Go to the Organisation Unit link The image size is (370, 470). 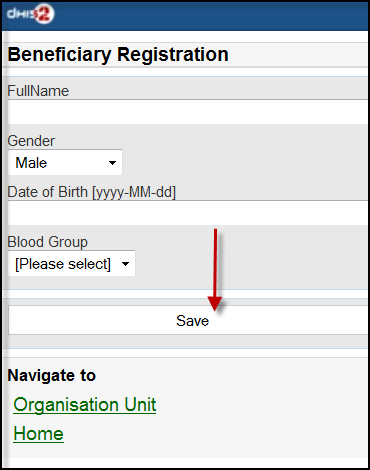tap(85, 405)
